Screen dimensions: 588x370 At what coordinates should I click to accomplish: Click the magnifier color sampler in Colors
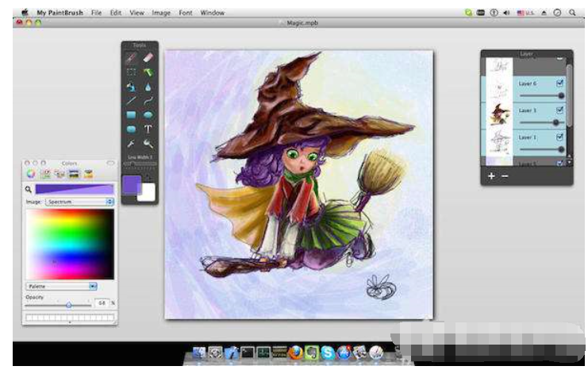coord(28,190)
